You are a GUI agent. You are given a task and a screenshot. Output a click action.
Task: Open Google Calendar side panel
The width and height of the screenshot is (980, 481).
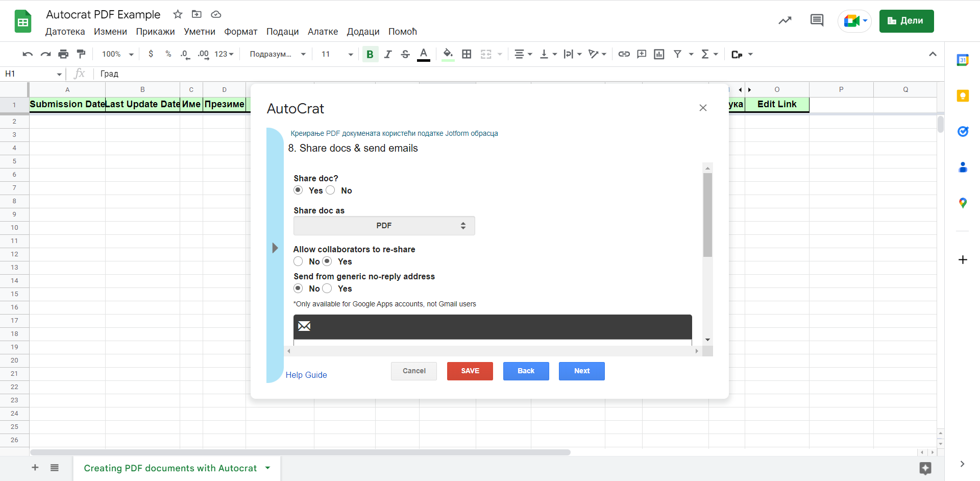click(x=963, y=60)
